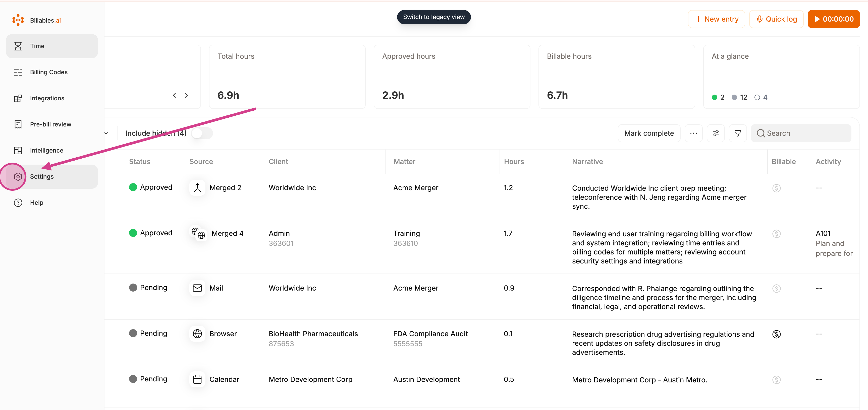
Task: Click the three-dot more actions button
Action: [x=693, y=133]
